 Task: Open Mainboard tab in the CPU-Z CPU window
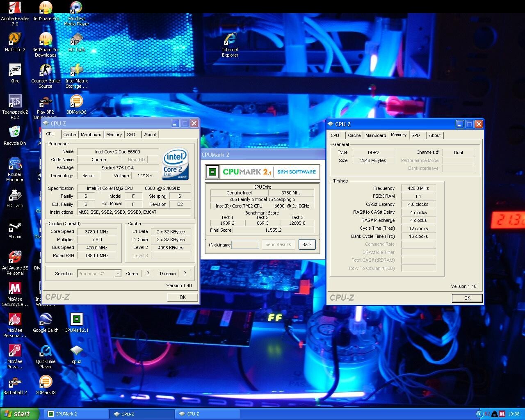[x=91, y=135]
